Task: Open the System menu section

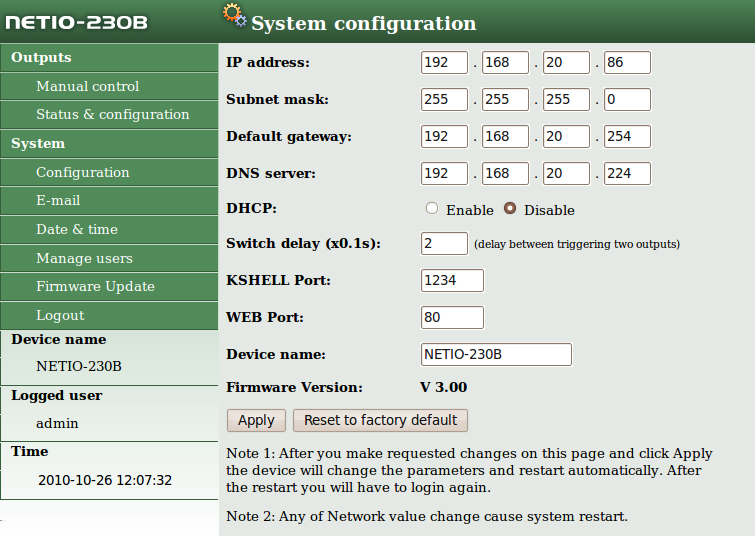Action: click(x=109, y=144)
